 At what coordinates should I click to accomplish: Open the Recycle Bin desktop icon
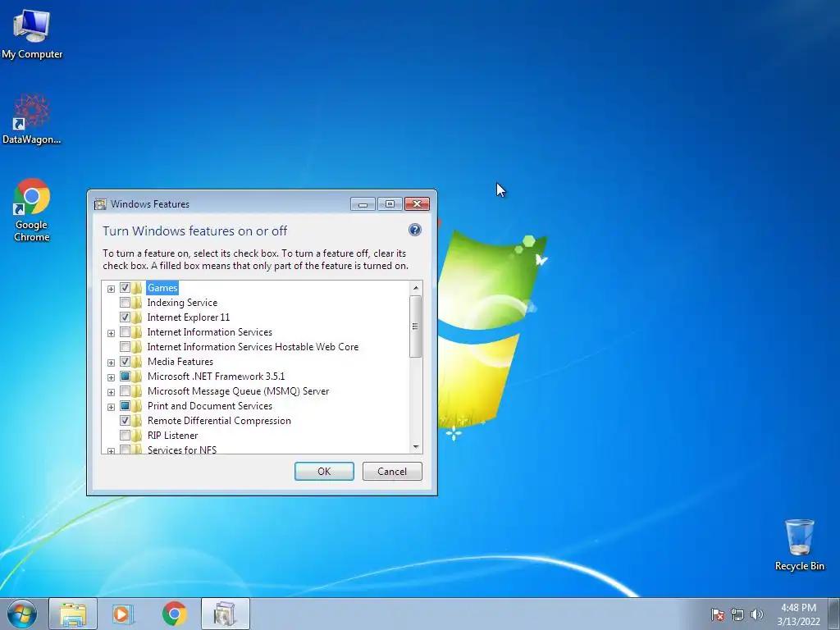pos(799,545)
